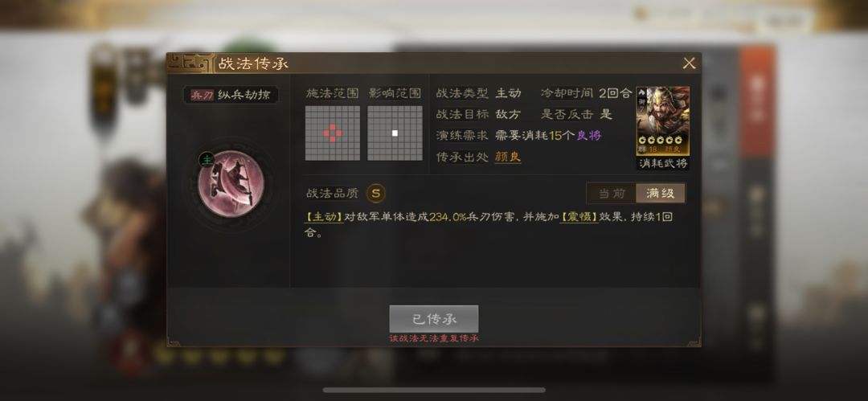This screenshot has width=868, height=401.
Task: Tap the round 纵兵劫掠 skill icon
Action: [231, 184]
